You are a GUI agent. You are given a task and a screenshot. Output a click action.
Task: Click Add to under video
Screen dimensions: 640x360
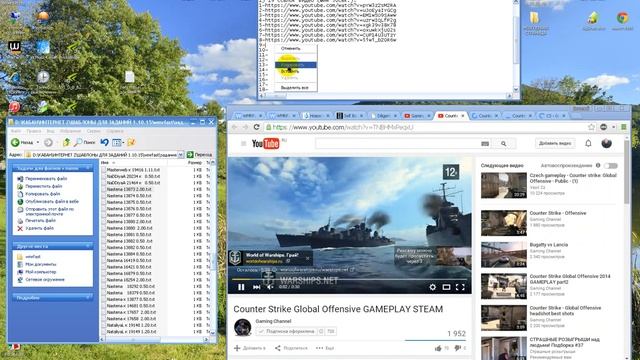point(249,348)
